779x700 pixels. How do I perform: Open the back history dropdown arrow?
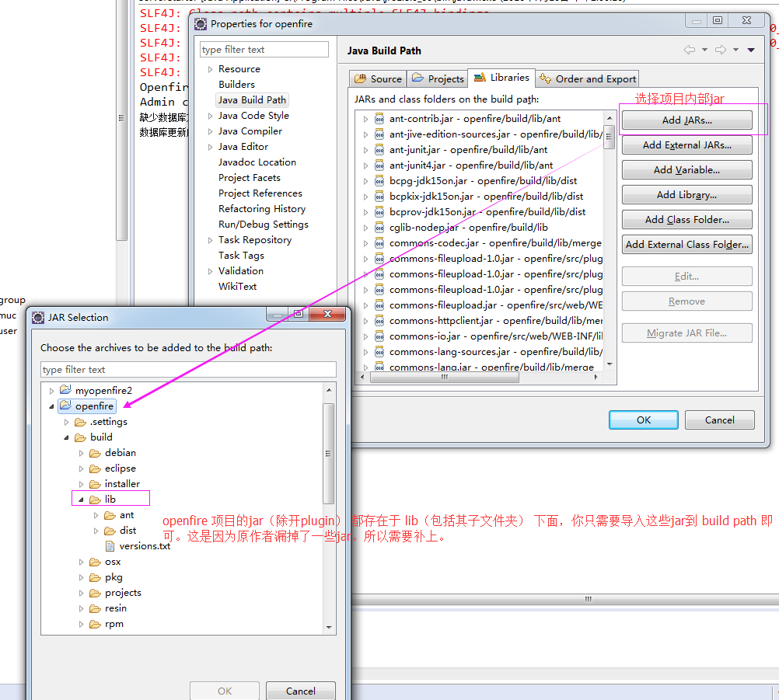704,50
